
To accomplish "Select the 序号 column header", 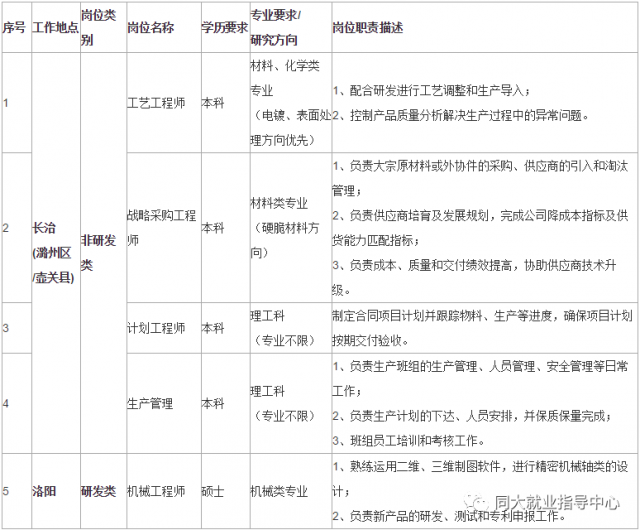I will tap(14, 28).
